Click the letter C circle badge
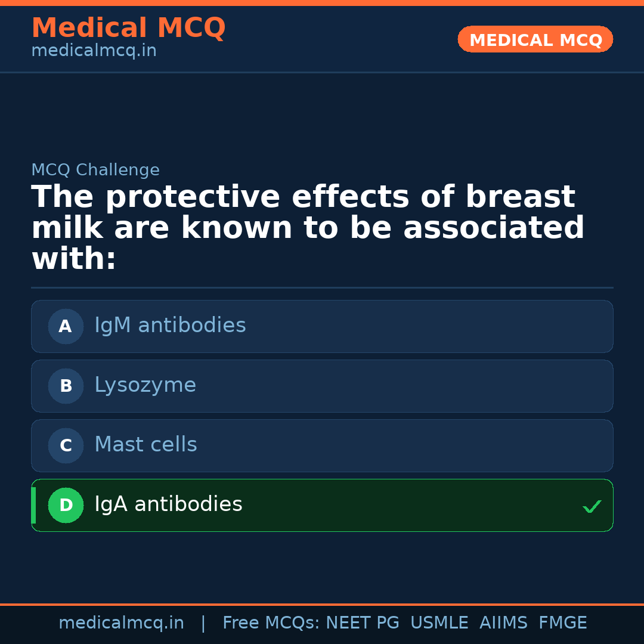This screenshot has width=644, height=644. tap(66, 445)
